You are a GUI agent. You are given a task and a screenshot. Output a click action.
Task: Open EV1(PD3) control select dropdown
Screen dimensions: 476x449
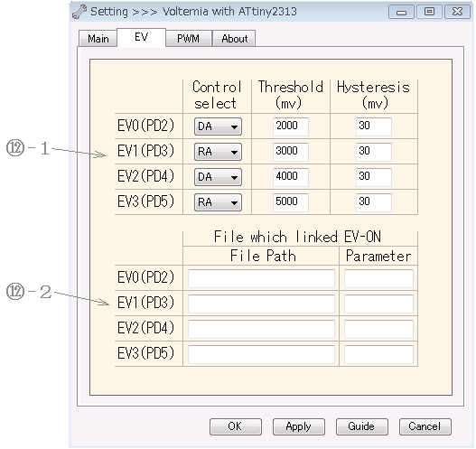pos(218,152)
